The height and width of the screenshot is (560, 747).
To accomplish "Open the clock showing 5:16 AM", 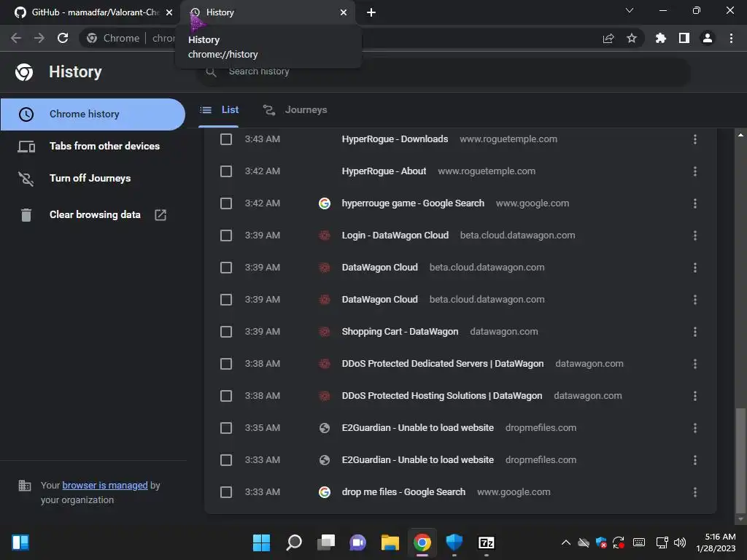I will tap(716, 542).
